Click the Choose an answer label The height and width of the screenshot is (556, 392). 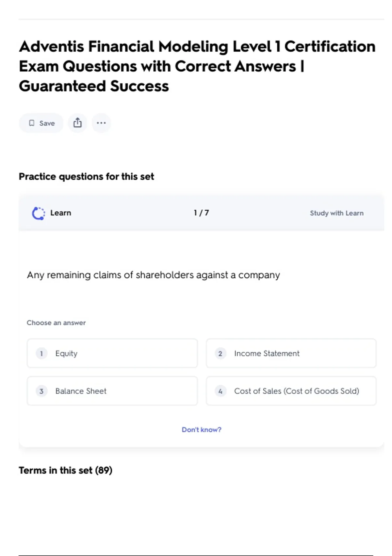pyautogui.click(x=56, y=323)
